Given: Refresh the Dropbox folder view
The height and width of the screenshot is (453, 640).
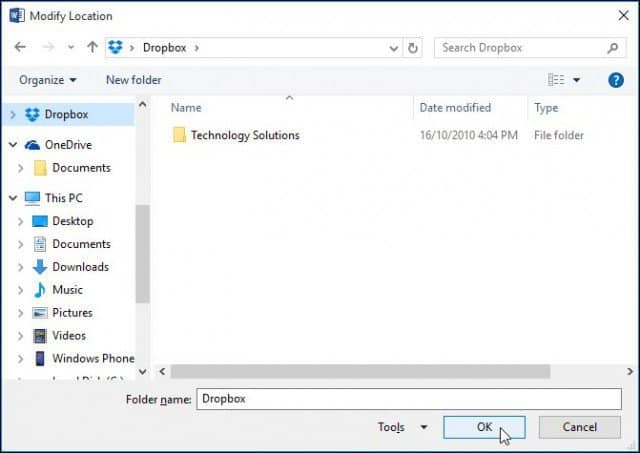Looking at the screenshot, I should [x=413, y=48].
